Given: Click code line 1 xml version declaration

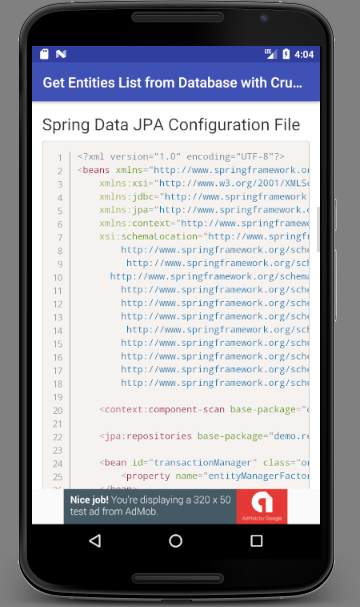Looking at the screenshot, I should (x=181, y=157).
